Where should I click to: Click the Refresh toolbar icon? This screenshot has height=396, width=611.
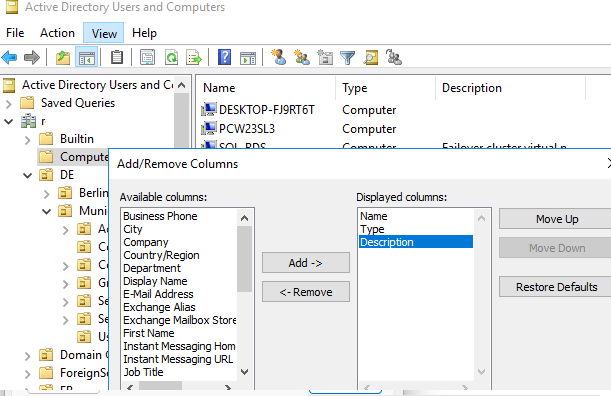[x=171, y=58]
